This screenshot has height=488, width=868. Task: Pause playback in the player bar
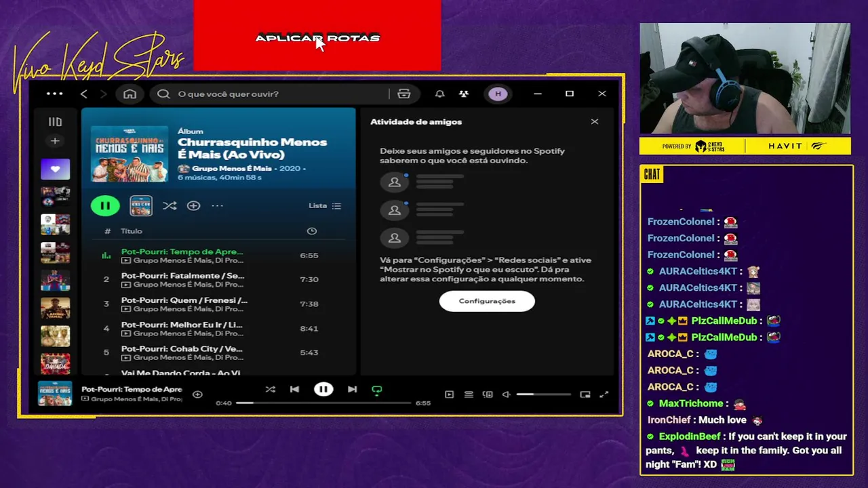click(x=323, y=389)
